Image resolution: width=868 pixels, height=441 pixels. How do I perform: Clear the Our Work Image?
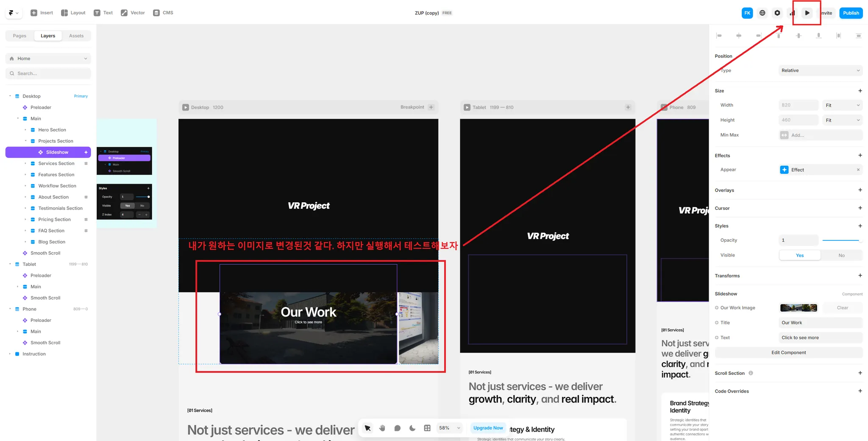coord(843,308)
